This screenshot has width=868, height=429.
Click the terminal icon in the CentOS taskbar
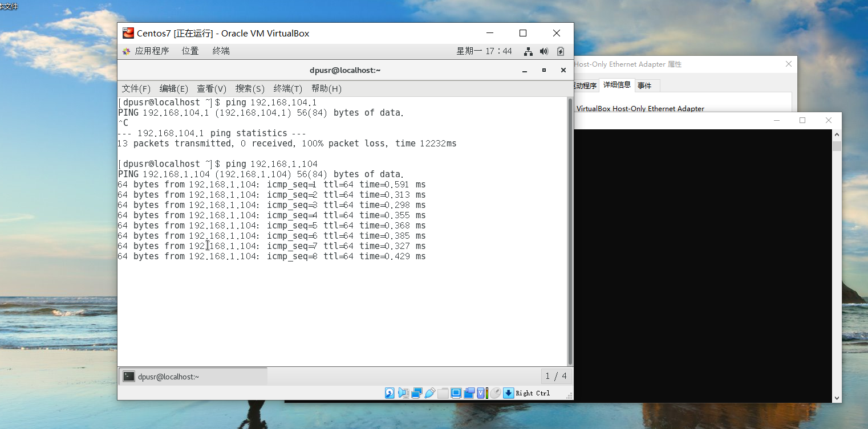(x=129, y=377)
